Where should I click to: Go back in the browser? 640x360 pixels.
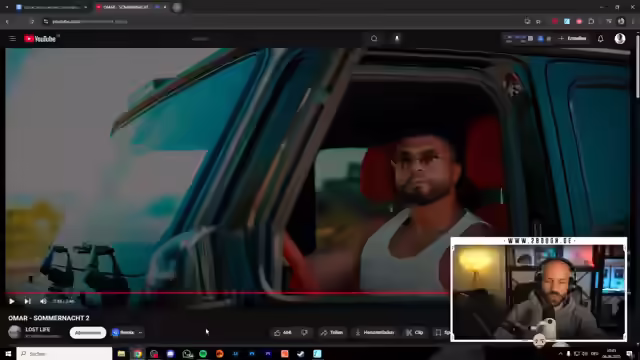pos(7,22)
